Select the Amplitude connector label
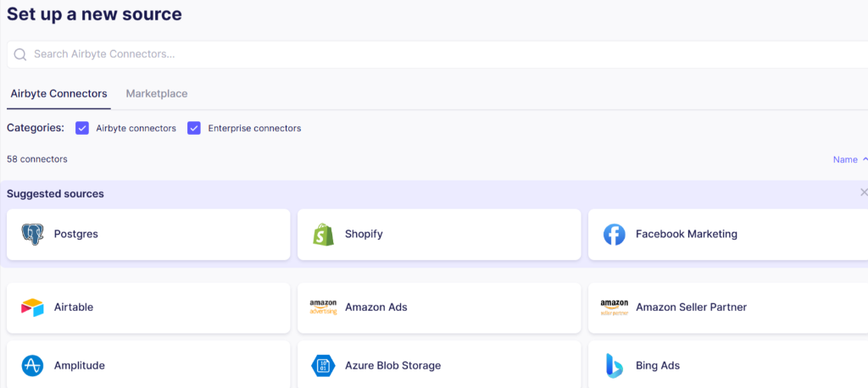This screenshot has height=388, width=868. pos(79,366)
